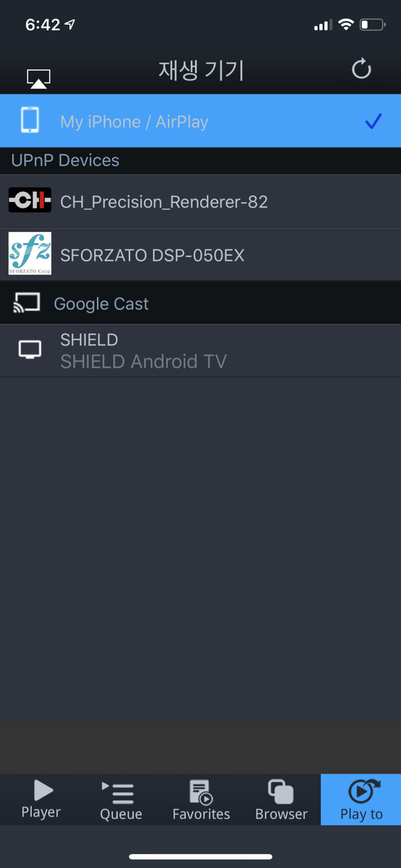The height and width of the screenshot is (868, 401).
Task: Click the iOS home indicator bar
Action: coord(200,857)
